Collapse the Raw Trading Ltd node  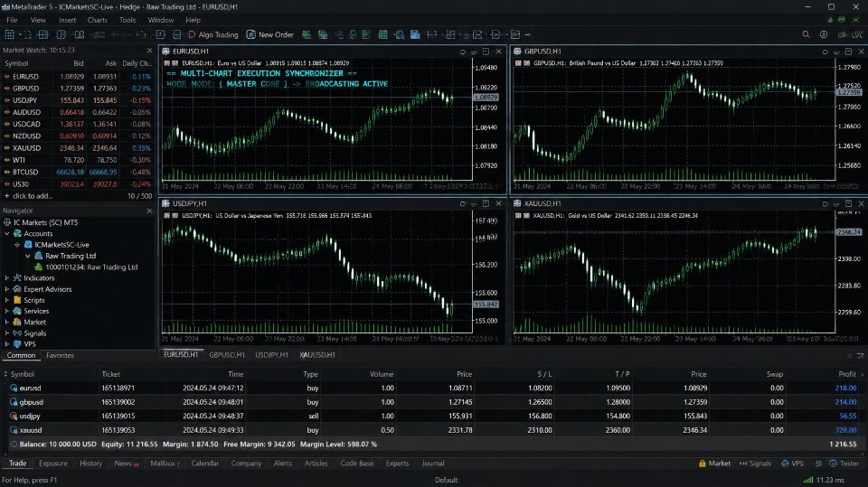(x=28, y=256)
